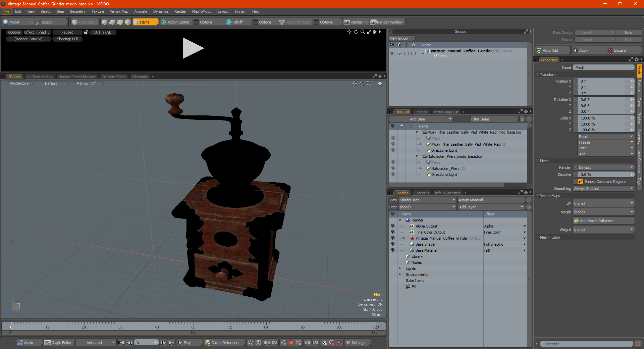Toggle visibility of Alpha Output layer
Image resolution: width=644 pixels, height=349 pixels.
click(x=392, y=226)
